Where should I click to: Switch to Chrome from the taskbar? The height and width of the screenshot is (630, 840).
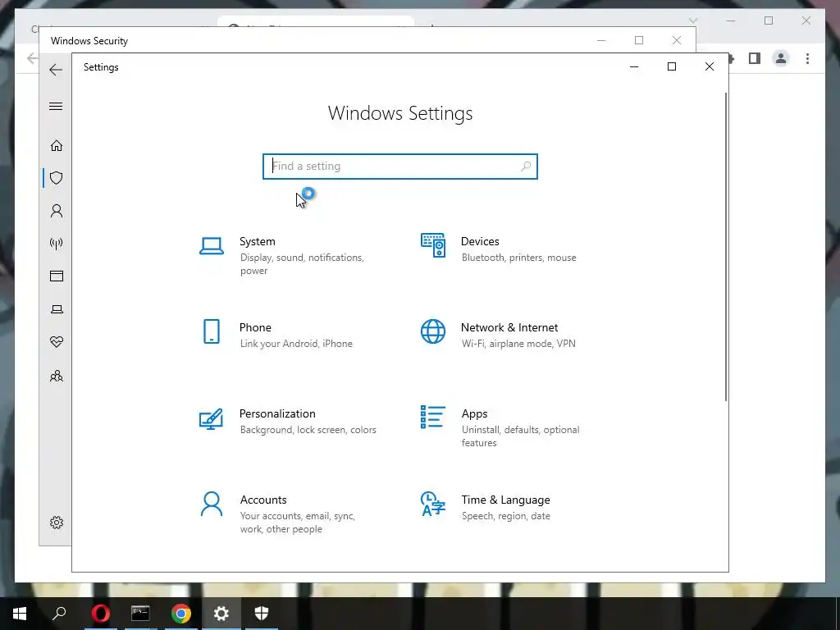coord(181,614)
